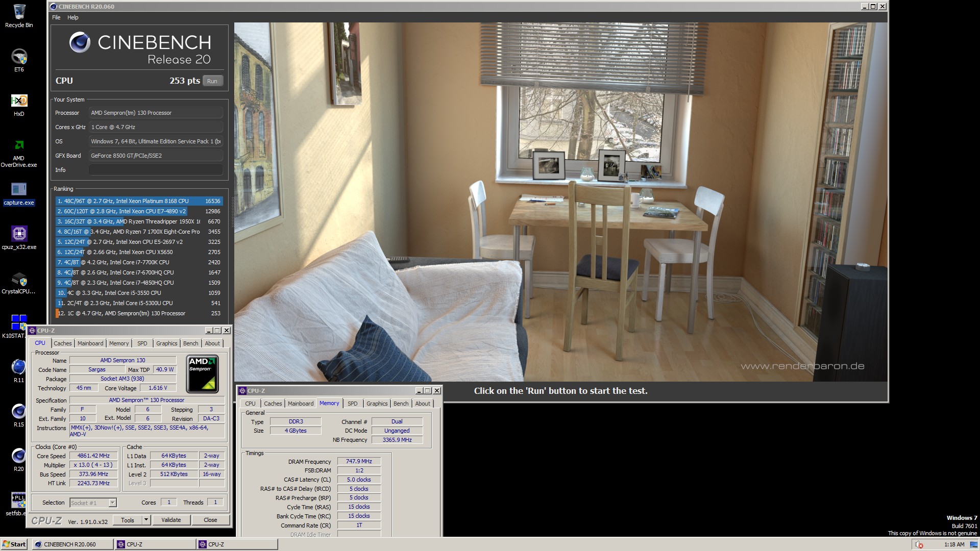Switch to first CPU-Z taskbar item

156,544
